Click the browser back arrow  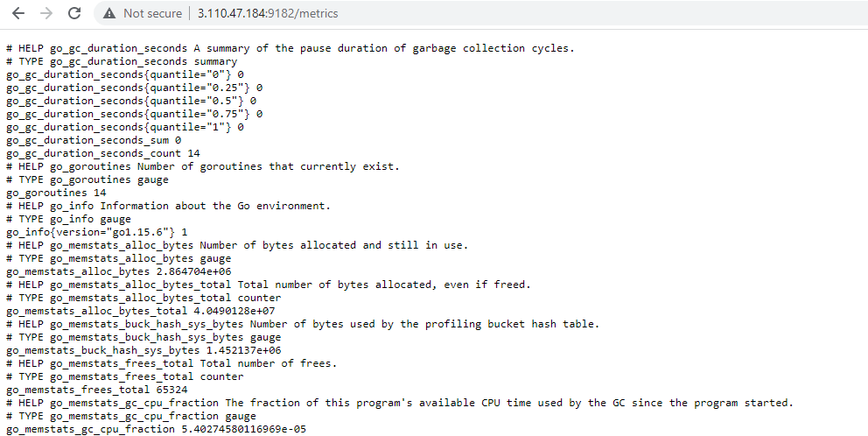tap(18, 13)
